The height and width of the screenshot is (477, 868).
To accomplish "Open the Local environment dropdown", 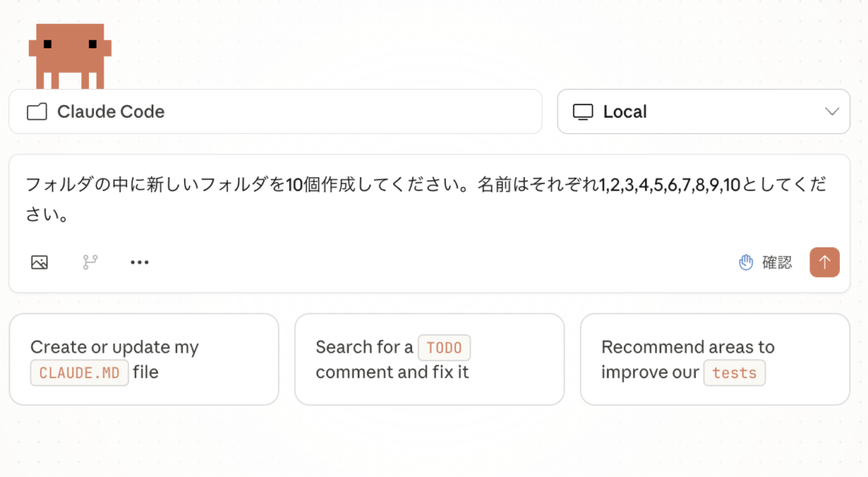I will coord(703,112).
